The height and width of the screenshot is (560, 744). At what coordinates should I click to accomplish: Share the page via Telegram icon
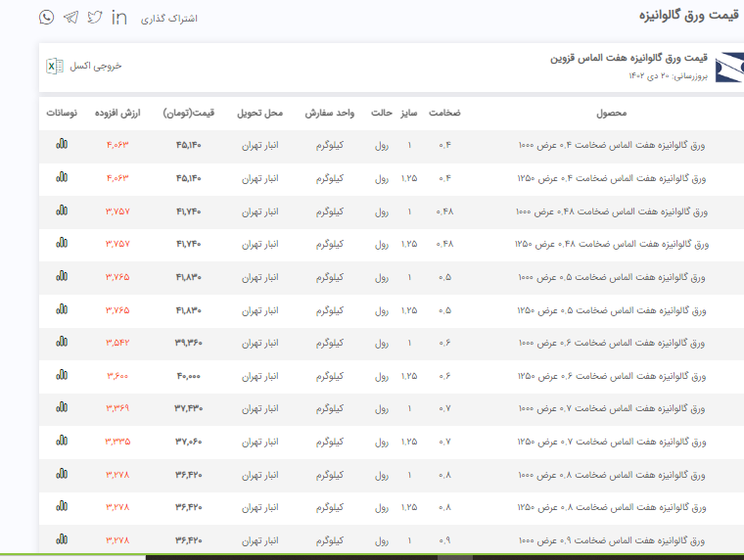click(x=70, y=18)
